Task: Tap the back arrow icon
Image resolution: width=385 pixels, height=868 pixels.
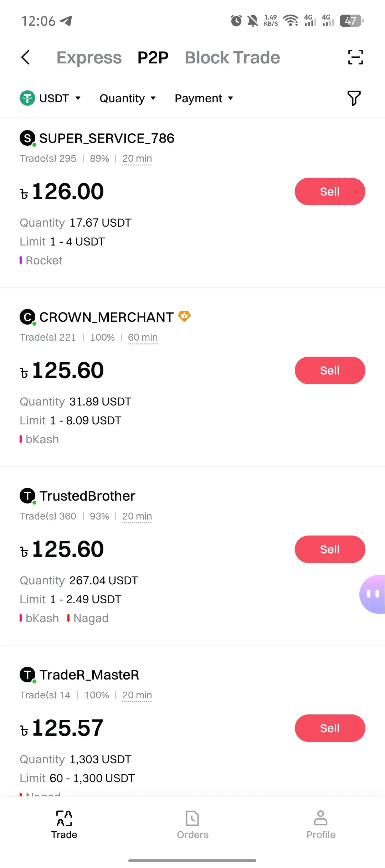Action: tap(25, 57)
